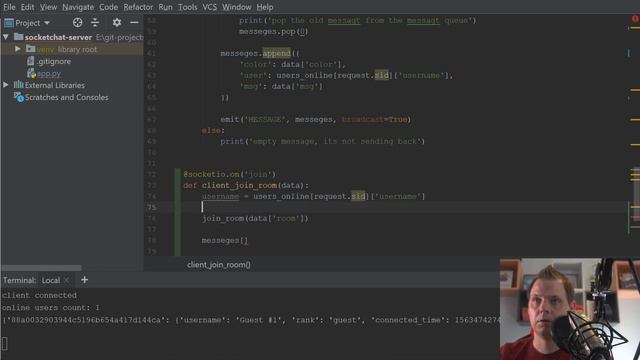Open the Navigate menu
Viewport: 640px width, 360px height.
tap(78, 7)
